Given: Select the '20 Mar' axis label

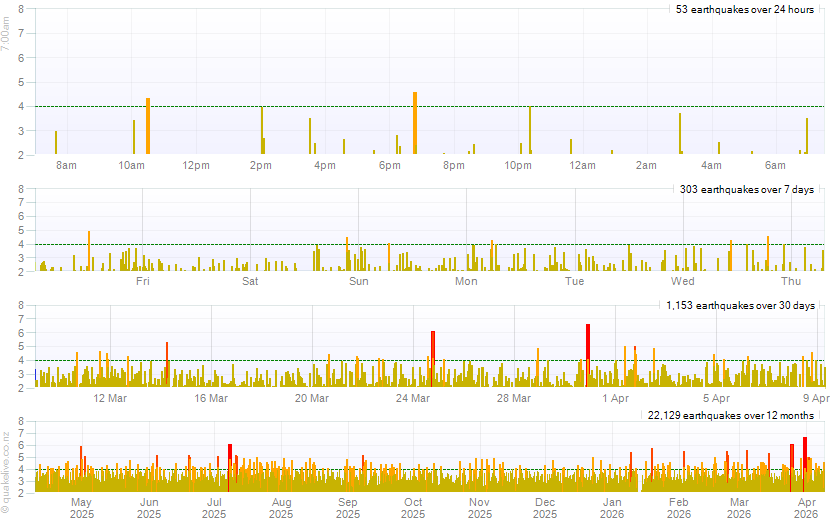Looking at the screenshot, I should tap(312, 398).
